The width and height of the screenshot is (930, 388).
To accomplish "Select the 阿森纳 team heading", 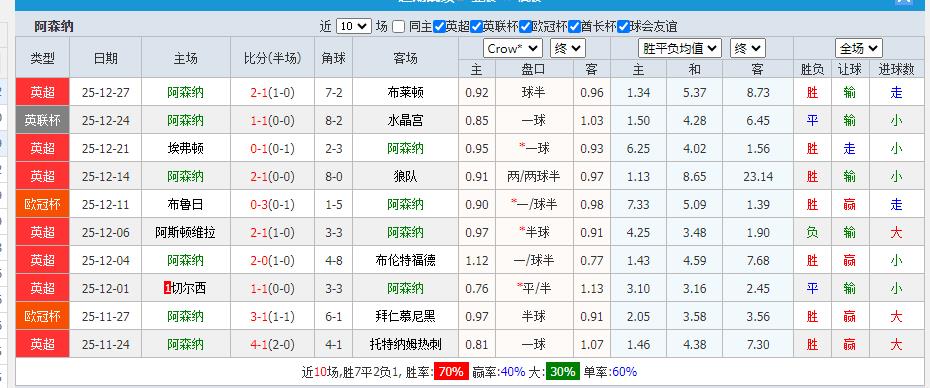I will [x=54, y=27].
